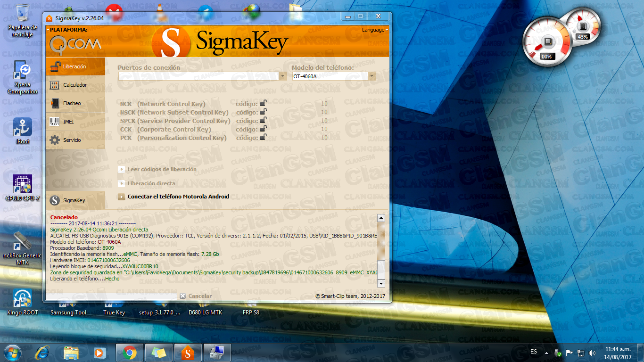
Task: Click the network tray icon
Action: tap(580, 352)
